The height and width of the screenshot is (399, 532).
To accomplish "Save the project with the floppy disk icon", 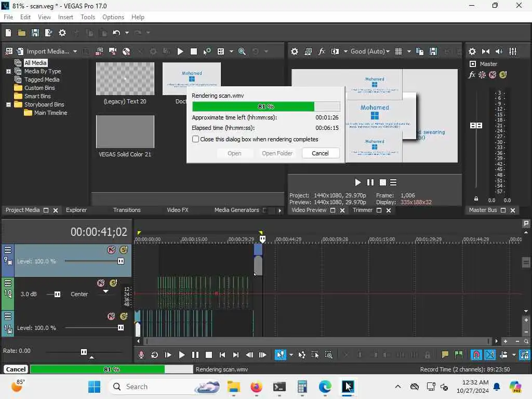I will tap(35, 33).
